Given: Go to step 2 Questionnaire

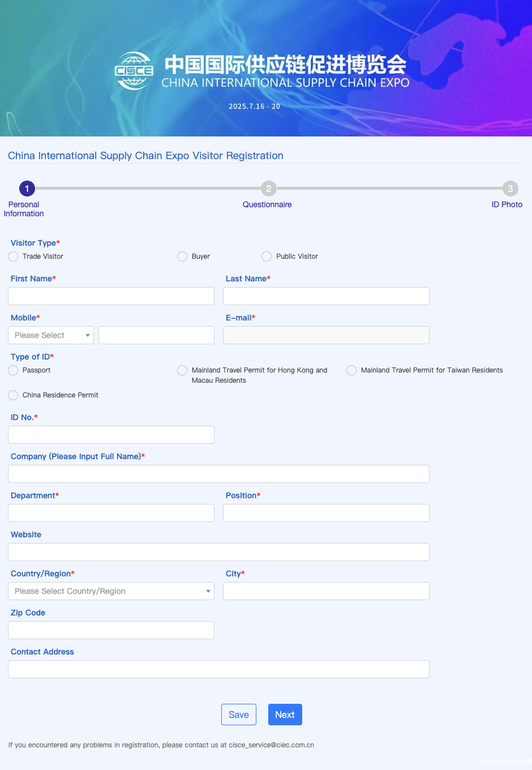Looking at the screenshot, I should pos(268,189).
